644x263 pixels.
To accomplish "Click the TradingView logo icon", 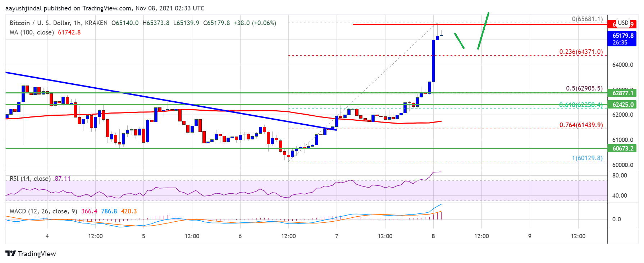I will [10, 254].
